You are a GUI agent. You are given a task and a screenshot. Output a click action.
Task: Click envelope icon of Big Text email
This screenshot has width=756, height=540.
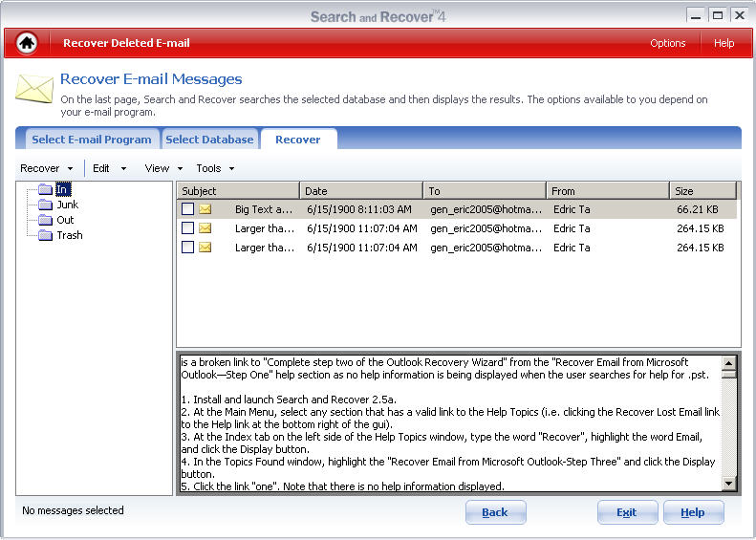coord(205,209)
